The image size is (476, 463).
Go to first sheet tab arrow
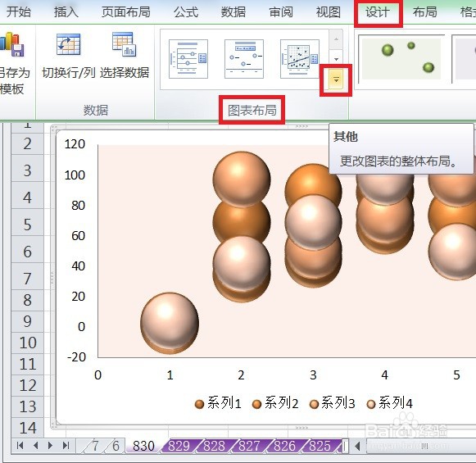click(x=20, y=446)
